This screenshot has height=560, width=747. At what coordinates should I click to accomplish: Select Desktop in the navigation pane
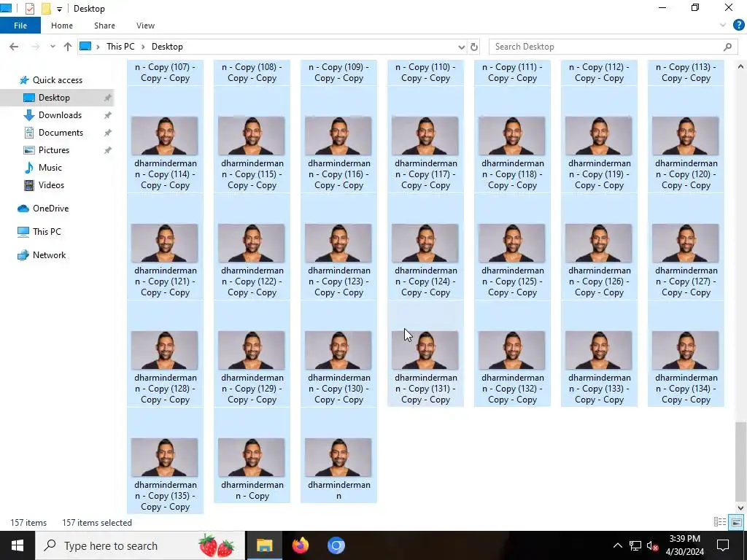click(x=54, y=98)
